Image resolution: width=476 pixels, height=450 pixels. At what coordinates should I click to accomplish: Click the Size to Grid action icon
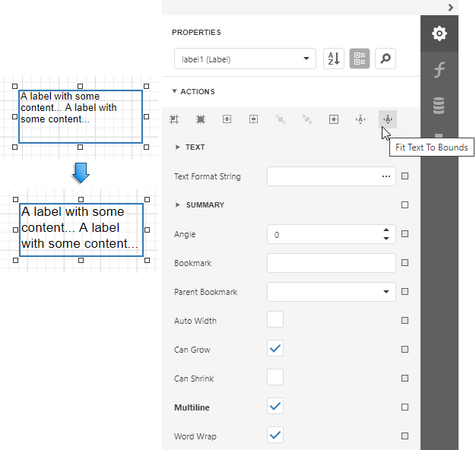[x=201, y=119]
